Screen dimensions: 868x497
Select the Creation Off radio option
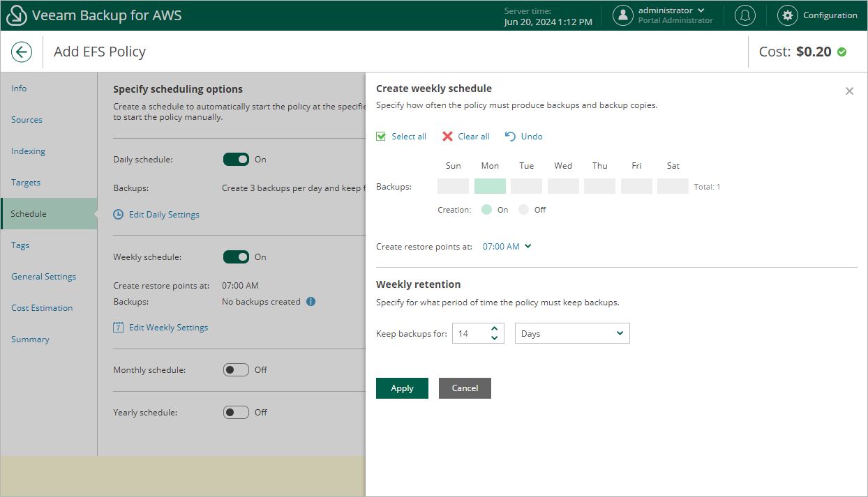(524, 209)
